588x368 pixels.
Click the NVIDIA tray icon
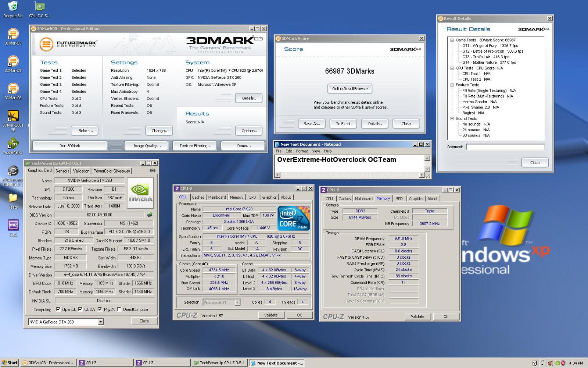557,363
